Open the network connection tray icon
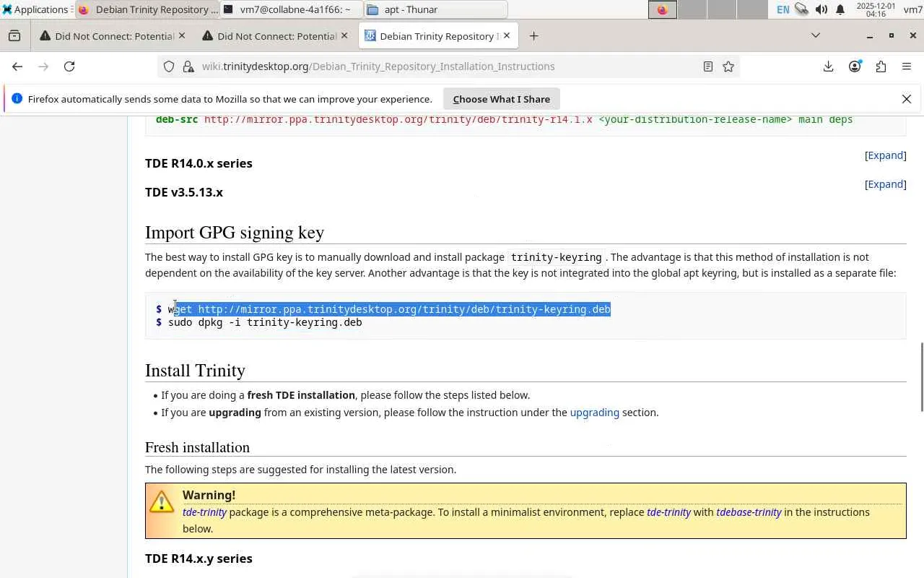The height and width of the screenshot is (578, 924). 801,9
